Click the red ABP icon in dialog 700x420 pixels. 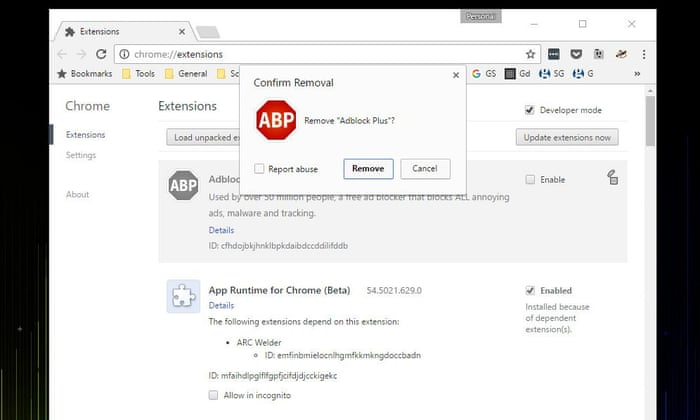pyautogui.click(x=276, y=120)
